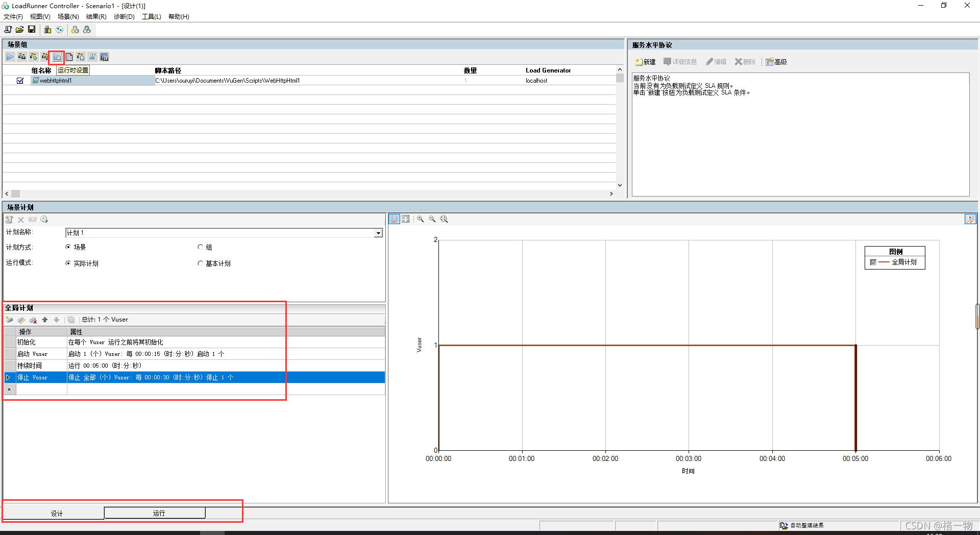Click the New Scenario toolbar icon
Viewport: 980px width, 535px height.
coord(8,30)
